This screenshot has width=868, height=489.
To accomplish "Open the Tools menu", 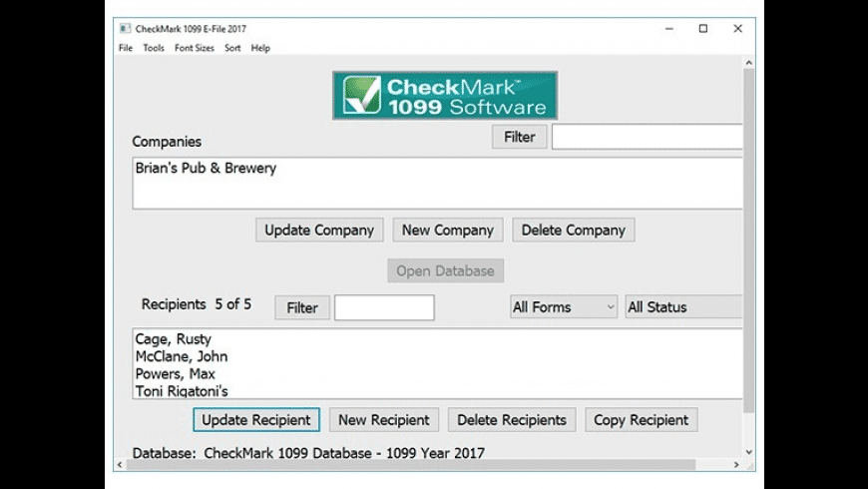I will [154, 48].
